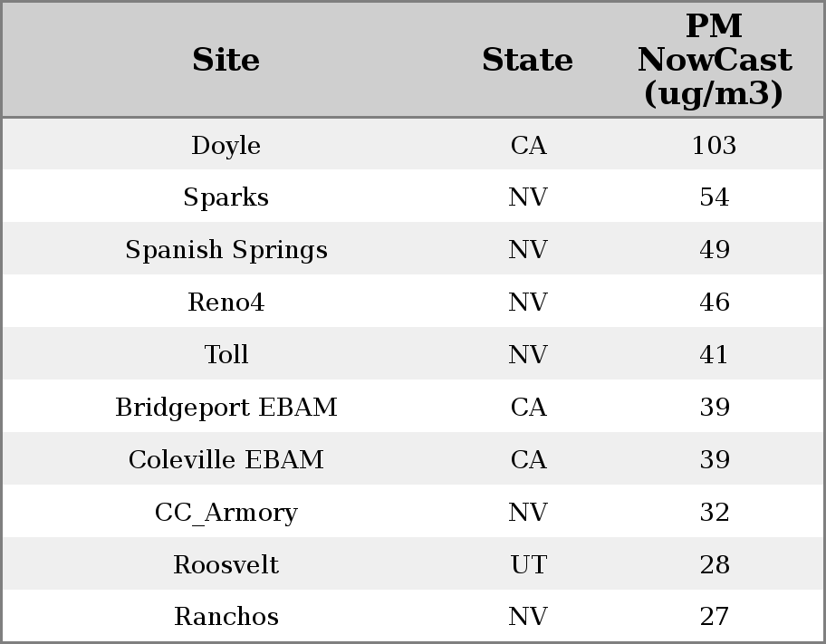Click the 32 value for CC_Armory
Screen dimensions: 826x644
point(714,513)
